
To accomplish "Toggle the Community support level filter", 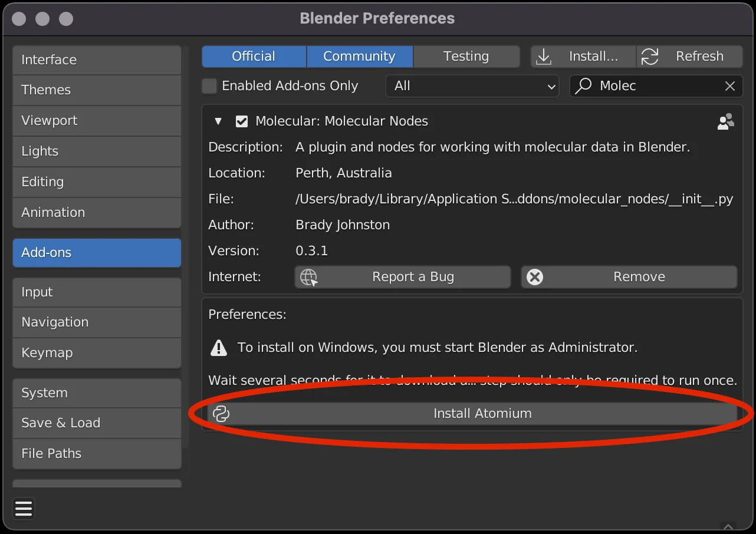I will pos(359,57).
